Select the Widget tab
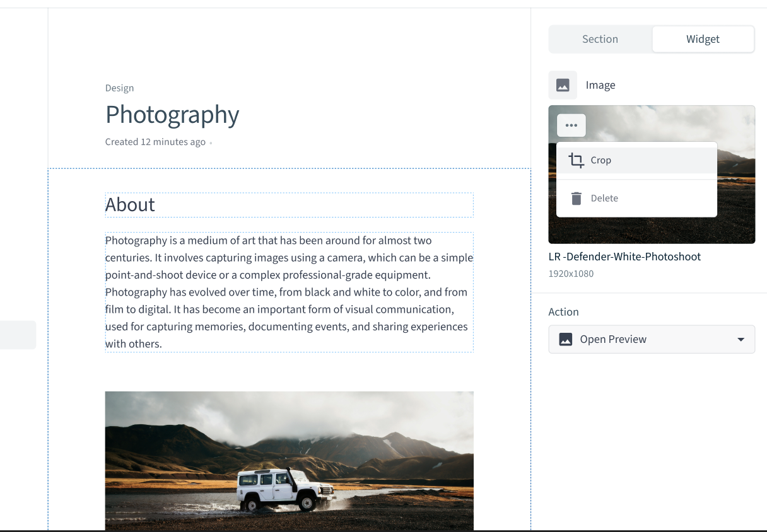Viewport: 767px width, 532px height. coord(703,39)
